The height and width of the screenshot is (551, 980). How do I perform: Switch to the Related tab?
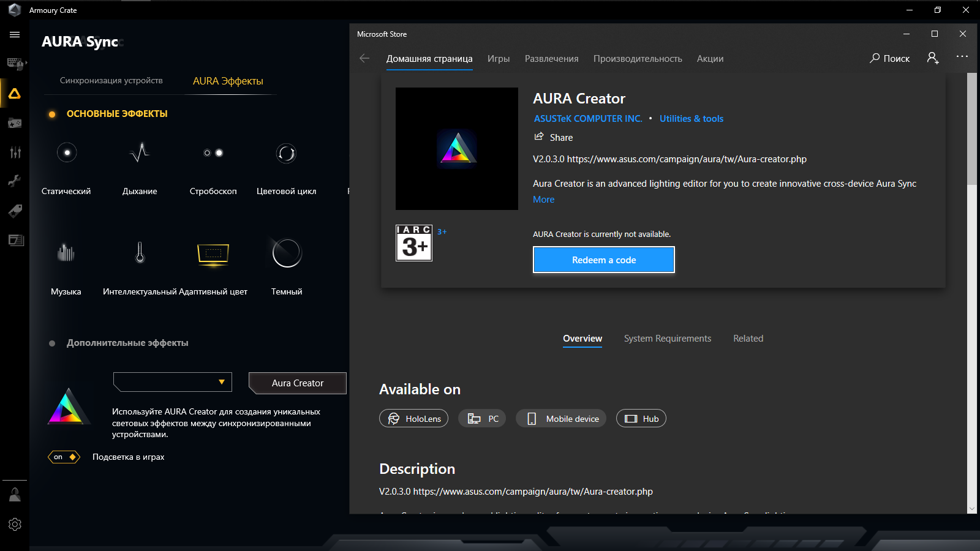pos(748,339)
